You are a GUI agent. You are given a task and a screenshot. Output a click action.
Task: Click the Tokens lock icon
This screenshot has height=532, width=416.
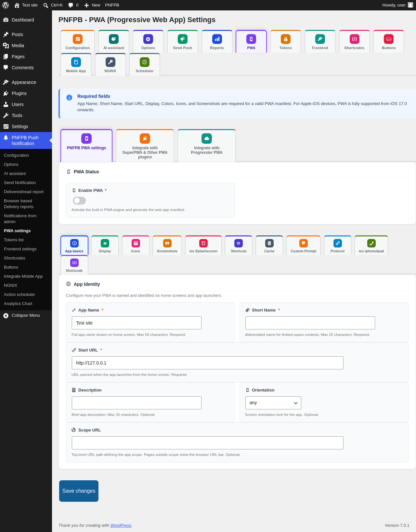(286, 39)
